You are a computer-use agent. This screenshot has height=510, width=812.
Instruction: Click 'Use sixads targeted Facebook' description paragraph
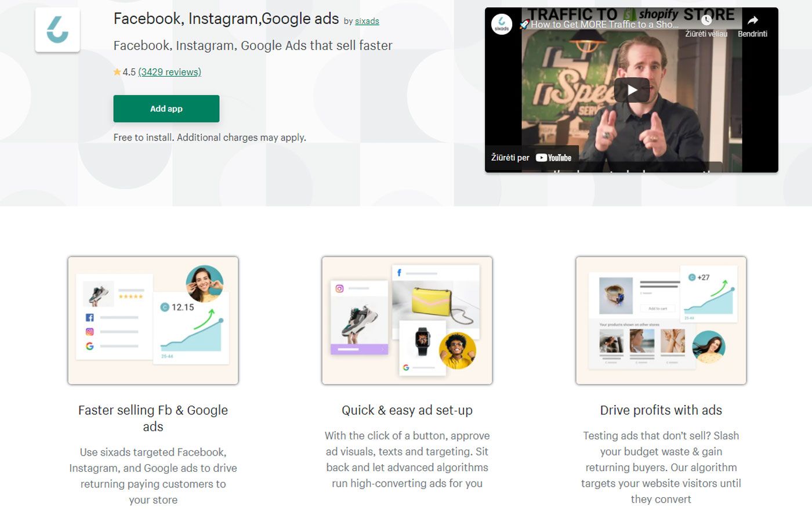(153, 476)
